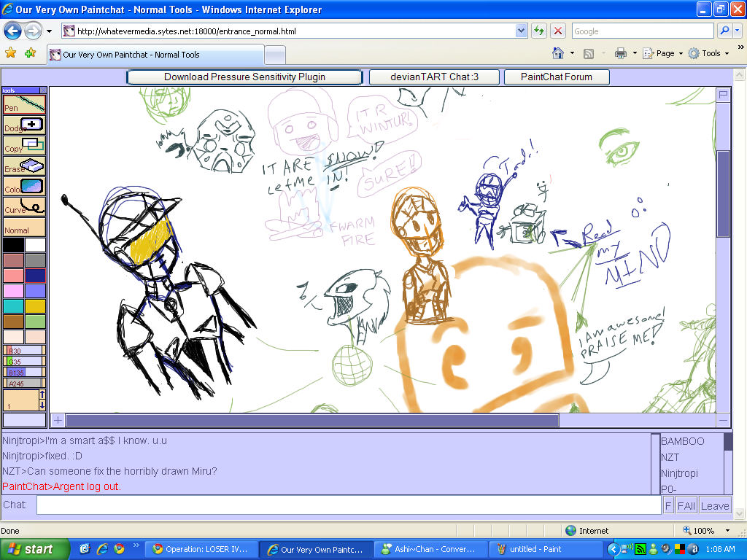
Task: Toggle the F chat option
Action: tap(667, 505)
